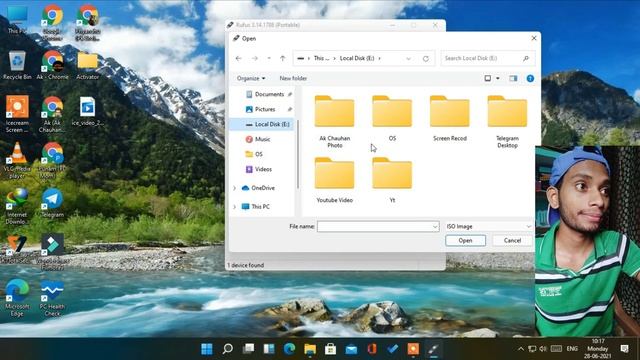
Task: Click the forward navigation arrow
Action: 255,58
